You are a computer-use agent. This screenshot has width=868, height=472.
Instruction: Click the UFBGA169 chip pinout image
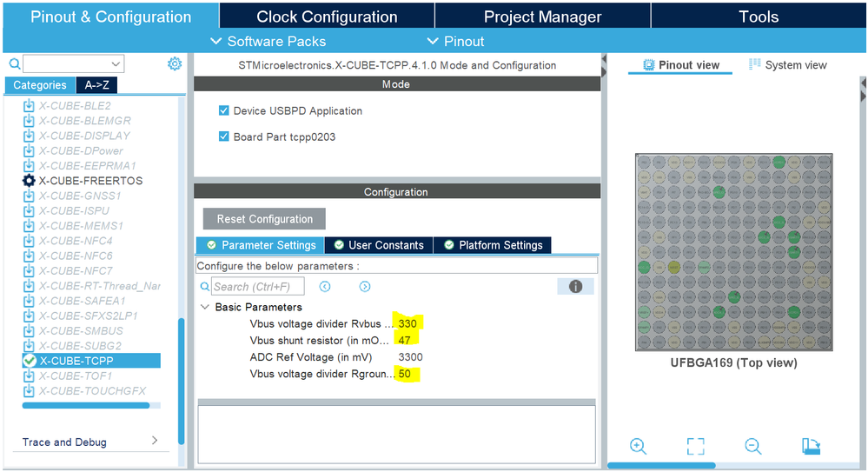pos(734,252)
